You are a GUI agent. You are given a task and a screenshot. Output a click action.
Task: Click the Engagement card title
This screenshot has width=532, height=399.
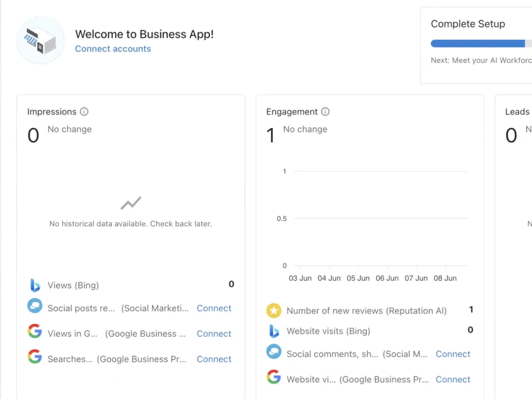(x=292, y=111)
